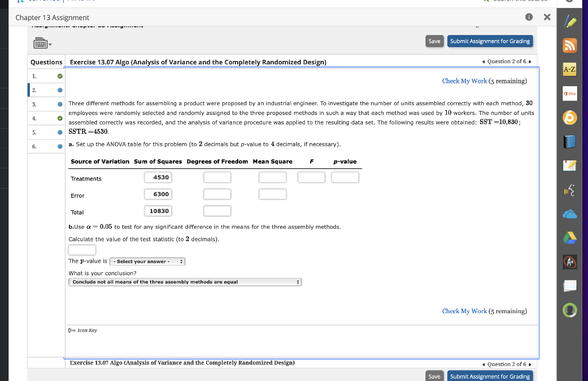Go to next question arrow at bottom
This screenshot has height=381, width=588.
pyautogui.click(x=530, y=364)
